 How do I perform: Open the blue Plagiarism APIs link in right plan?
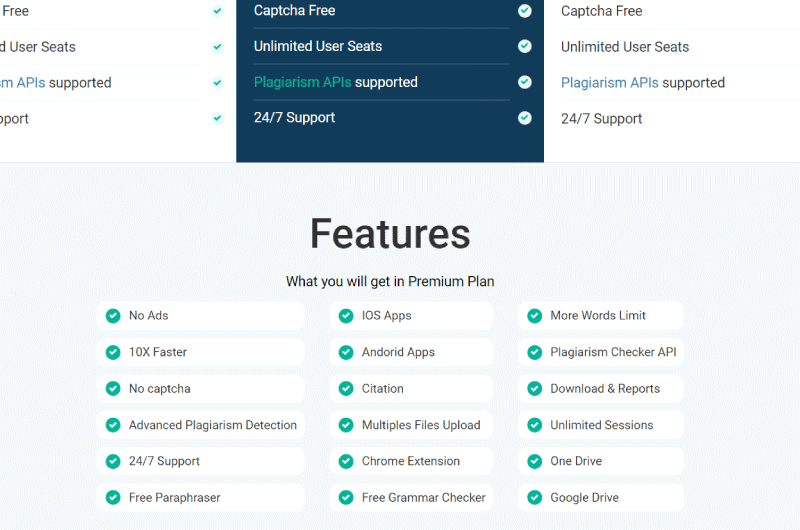(x=610, y=83)
